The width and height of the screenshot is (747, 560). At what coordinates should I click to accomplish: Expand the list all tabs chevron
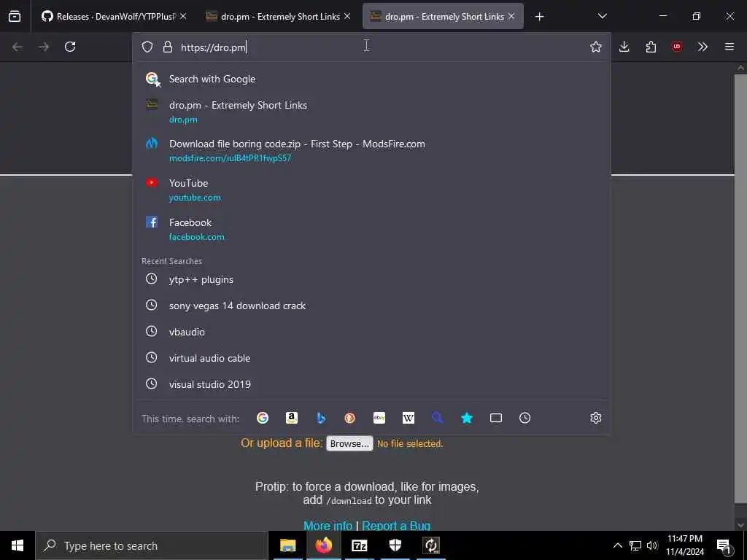coord(602,16)
